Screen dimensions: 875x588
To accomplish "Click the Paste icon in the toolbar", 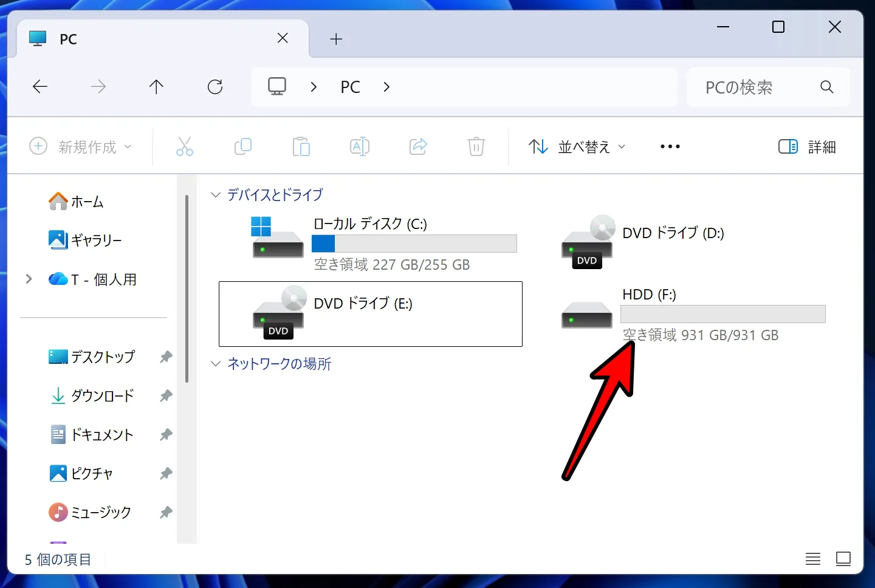I will coord(301,146).
